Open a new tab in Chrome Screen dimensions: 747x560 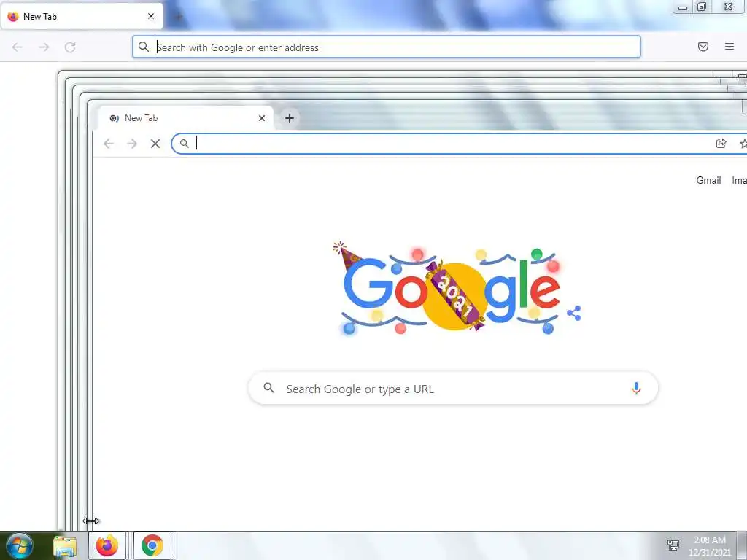pyautogui.click(x=289, y=118)
